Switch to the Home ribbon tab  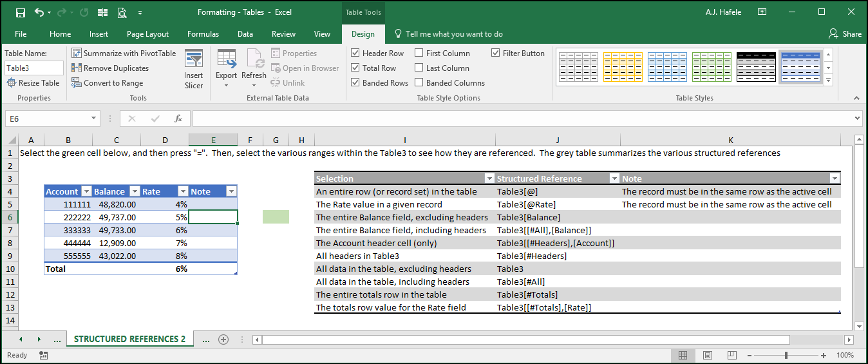[x=61, y=34]
